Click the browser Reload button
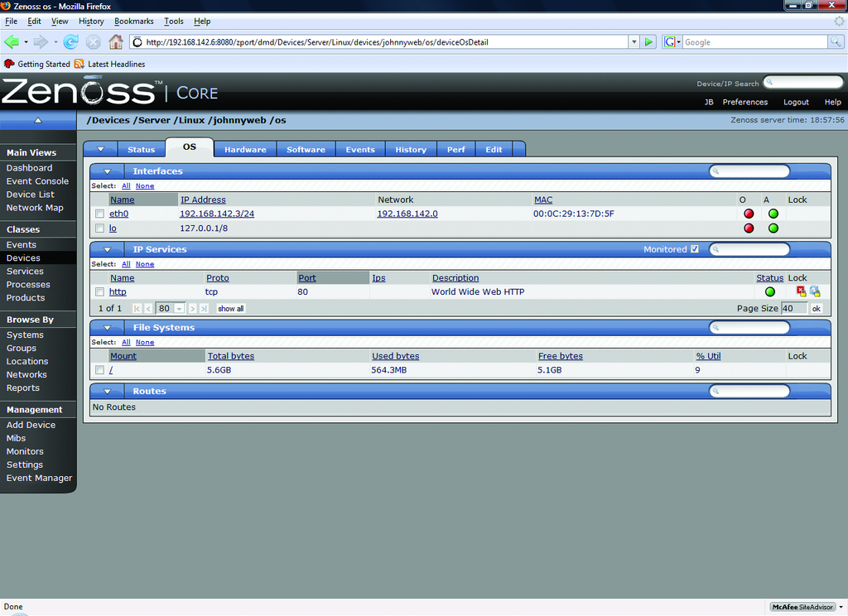Viewport: 848px width, 616px height. point(71,41)
